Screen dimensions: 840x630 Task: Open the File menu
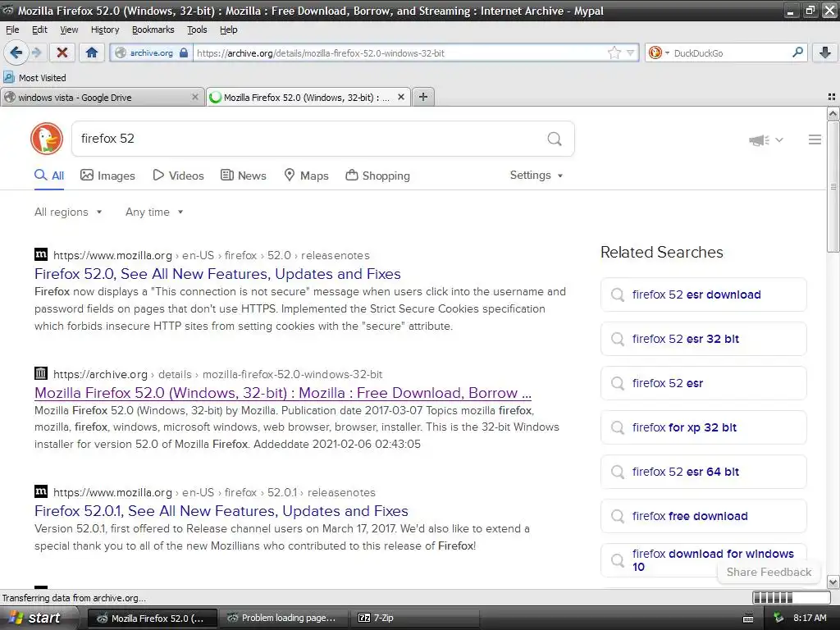click(x=11, y=30)
